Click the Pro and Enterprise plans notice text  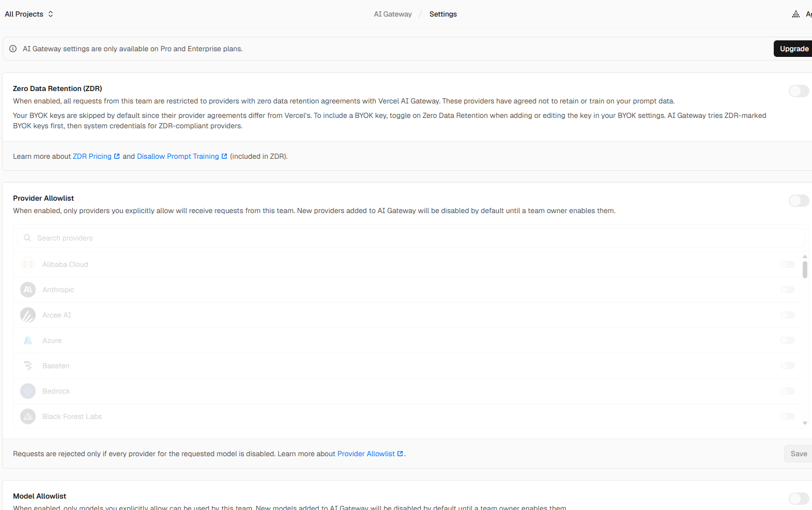[x=132, y=49]
